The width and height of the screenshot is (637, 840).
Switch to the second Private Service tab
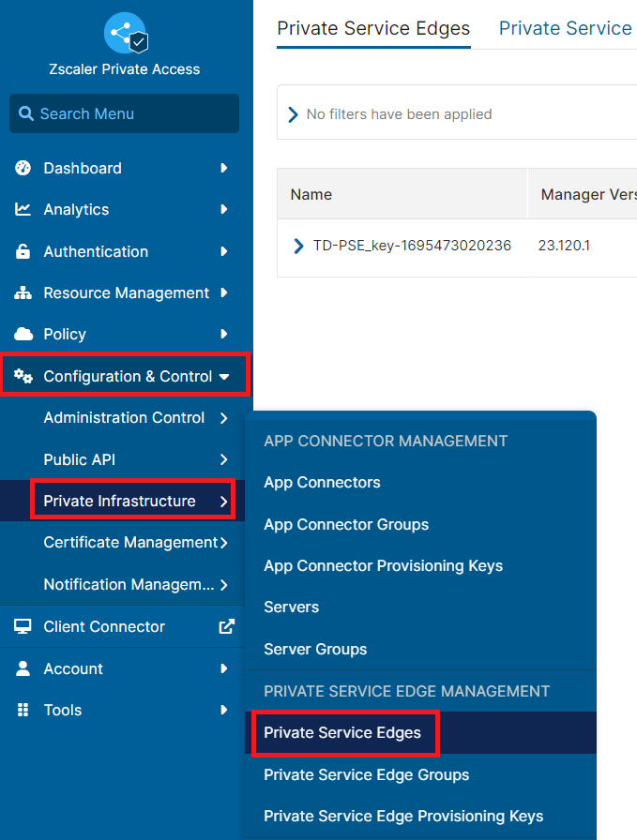tap(568, 28)
